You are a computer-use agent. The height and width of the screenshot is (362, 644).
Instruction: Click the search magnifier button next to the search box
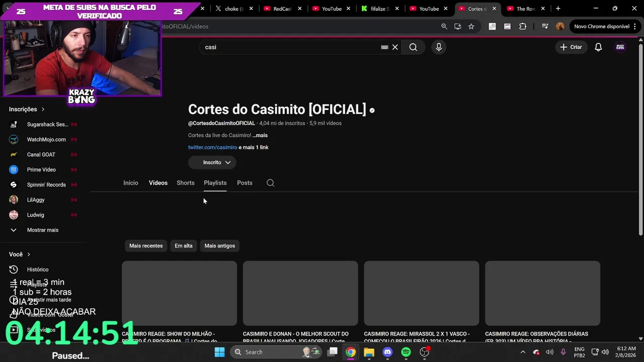coord(413,47)
